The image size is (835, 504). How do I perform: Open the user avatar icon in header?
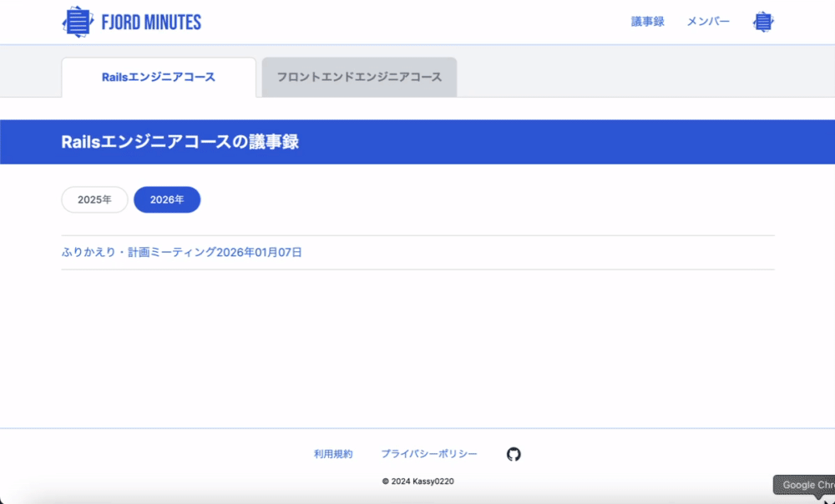coord(763,22)
